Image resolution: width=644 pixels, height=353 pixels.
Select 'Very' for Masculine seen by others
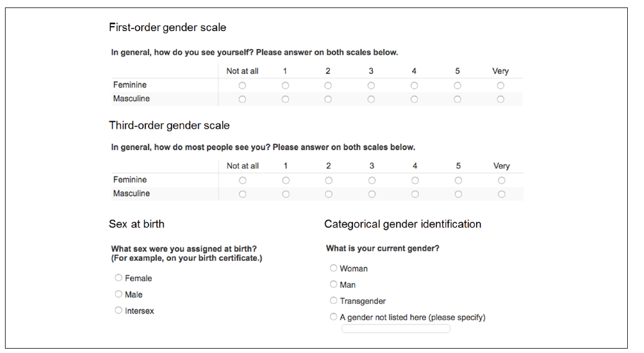pos(502,195)
